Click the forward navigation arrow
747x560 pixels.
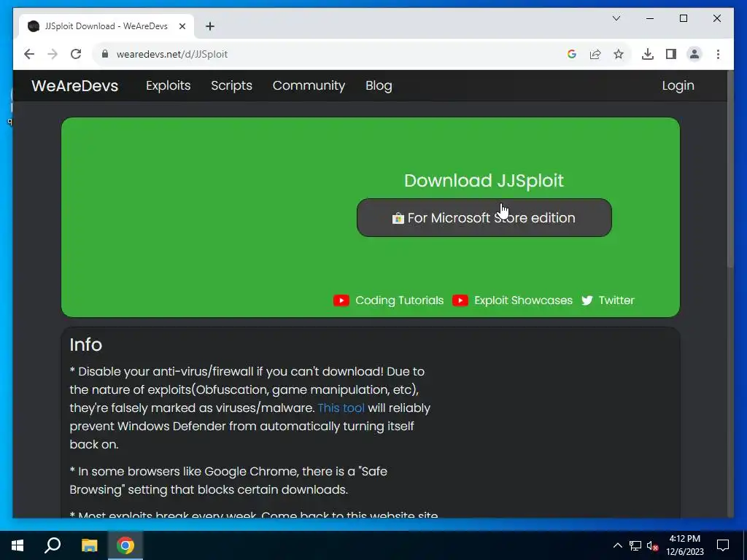click(x=53, y=54)
